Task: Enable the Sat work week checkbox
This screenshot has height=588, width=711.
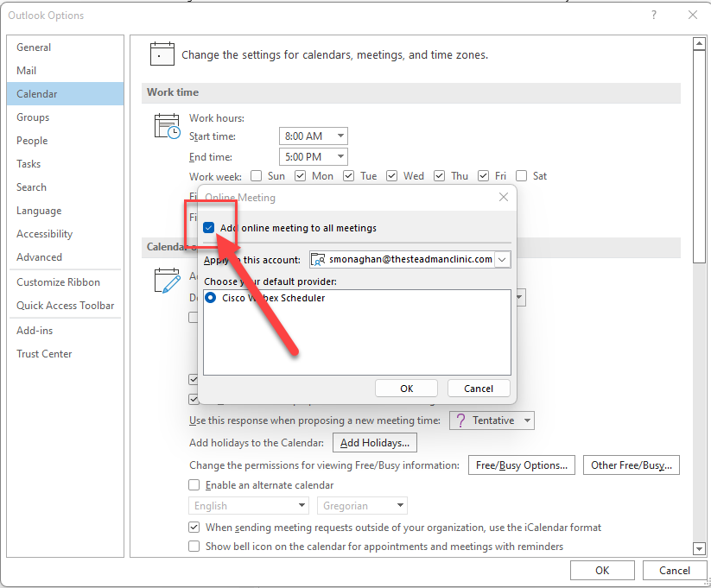Action: tap(522, 175)
